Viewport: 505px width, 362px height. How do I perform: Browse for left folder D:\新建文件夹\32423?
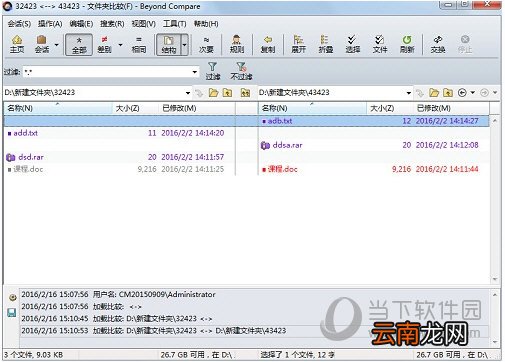(x=213, y=93)
